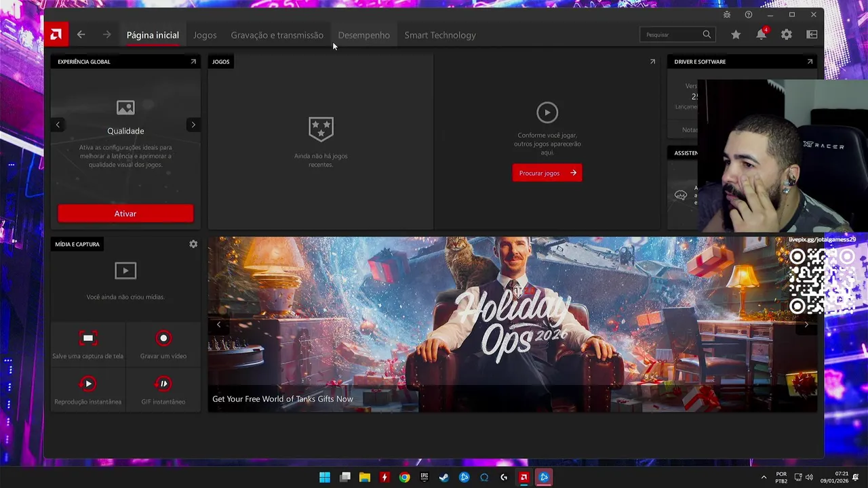The width and height of the screenshot is (868, 488).
Task: Show previous banner slide
Action: click(218, 325)
